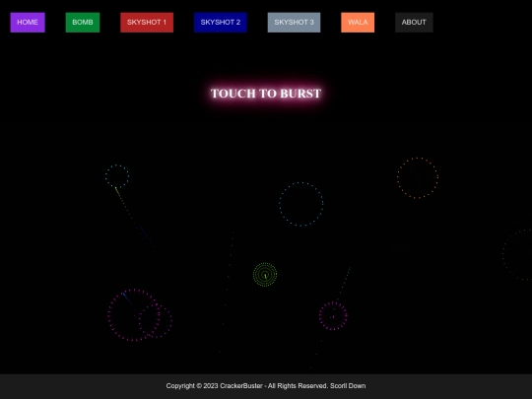Click the footer copyright CrackerBuster text
Viewport: 532px width, 399px height.
tap(266, 386)
